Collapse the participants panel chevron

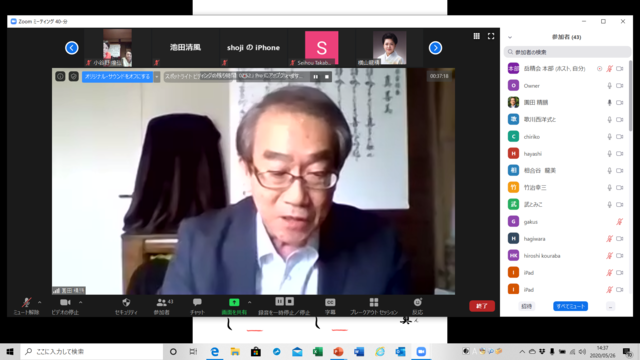[x=510, y=37]
